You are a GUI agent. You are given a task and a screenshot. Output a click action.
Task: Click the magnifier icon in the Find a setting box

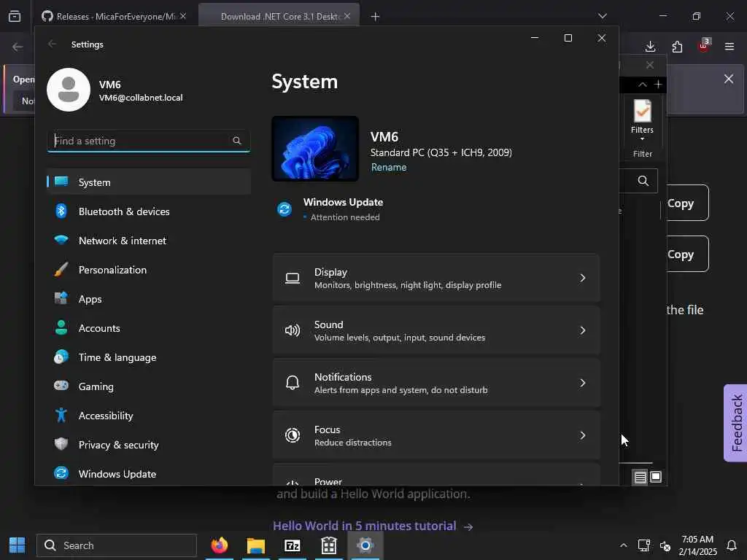(x=237, y=141)
